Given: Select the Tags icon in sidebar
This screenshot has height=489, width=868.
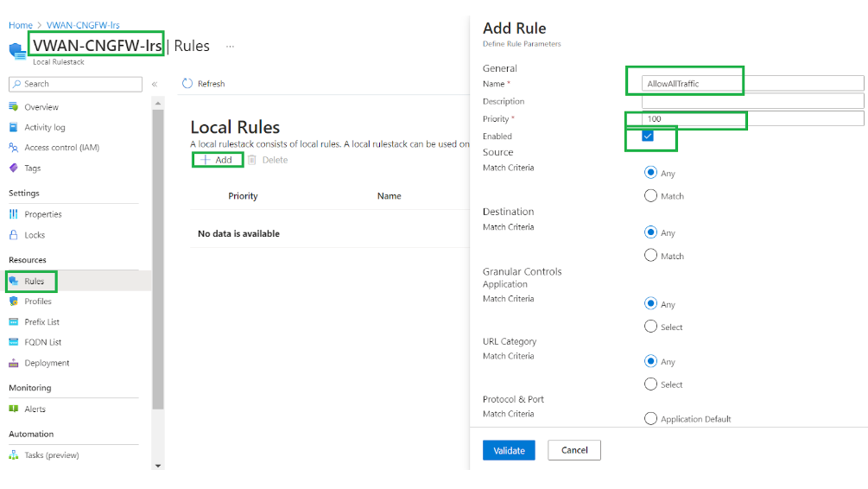Looking at the screenshot, I should [14, 168].
